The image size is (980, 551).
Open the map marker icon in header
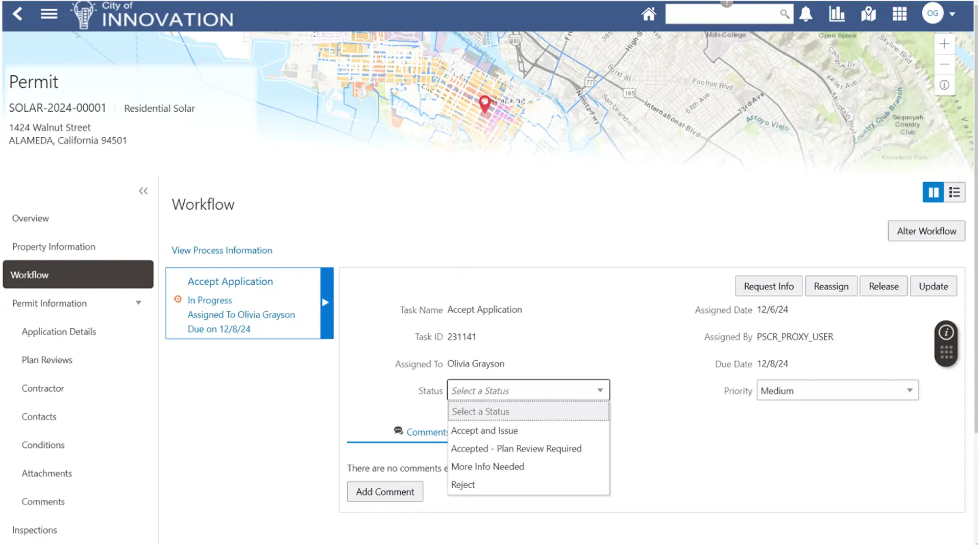[x=868, y=14]
